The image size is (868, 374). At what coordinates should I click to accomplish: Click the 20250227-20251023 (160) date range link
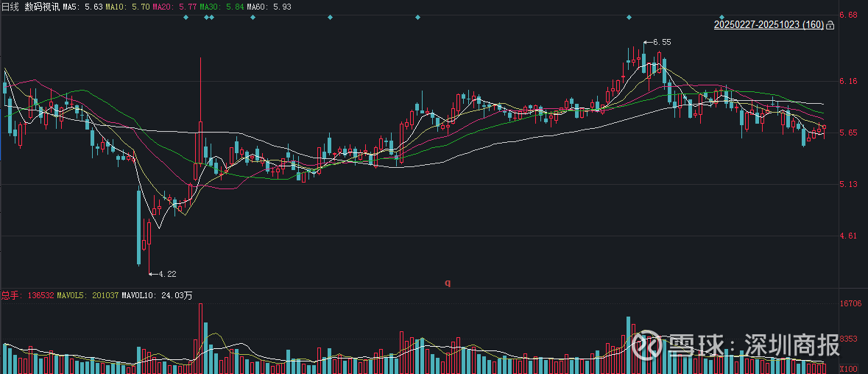point(769,25)
